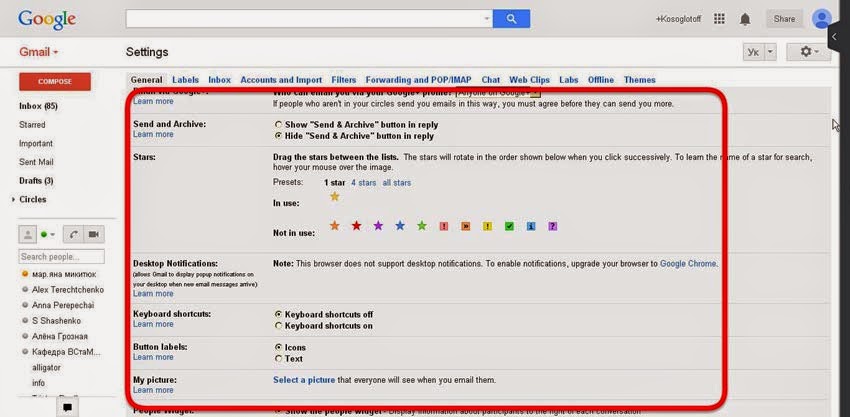Switch to the Filters tab
The width and height of the screenshot is (850, 417).
coord(344,80)
